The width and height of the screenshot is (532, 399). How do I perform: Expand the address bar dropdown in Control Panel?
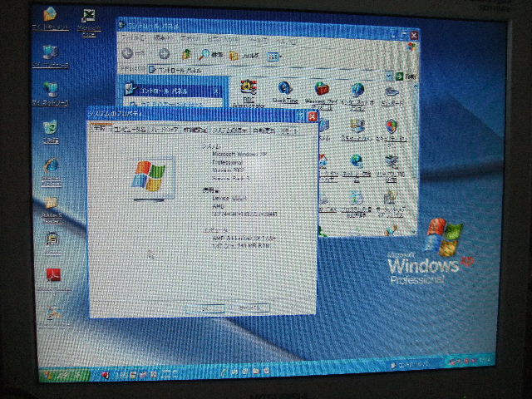[389, 76]
